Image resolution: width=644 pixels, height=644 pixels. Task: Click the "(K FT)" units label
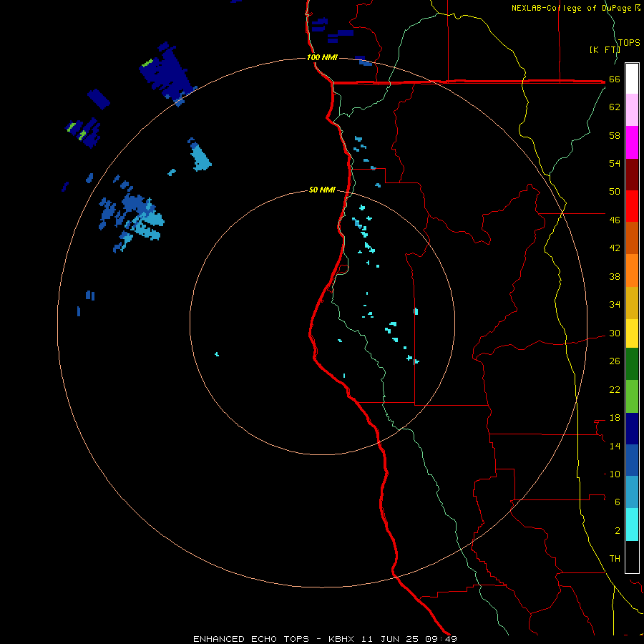[x=605, y=49]
